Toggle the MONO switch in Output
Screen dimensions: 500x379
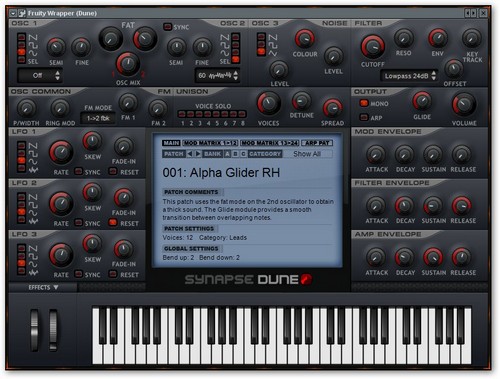click(x=364, y=103)
